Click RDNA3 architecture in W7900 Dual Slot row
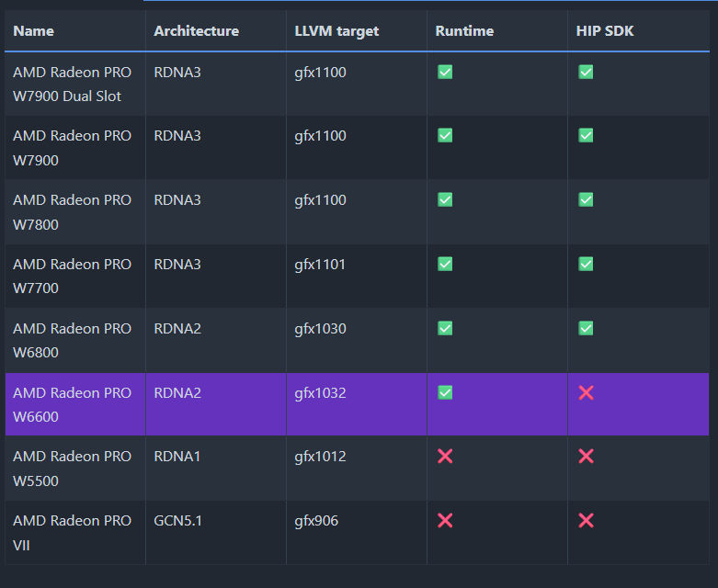 click(x=177, y=73)
